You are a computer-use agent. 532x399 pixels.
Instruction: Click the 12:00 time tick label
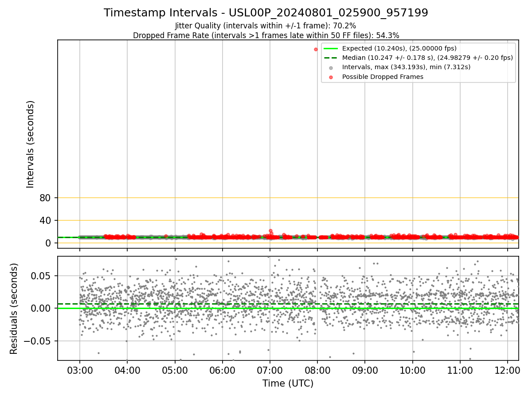coord(508,370)
